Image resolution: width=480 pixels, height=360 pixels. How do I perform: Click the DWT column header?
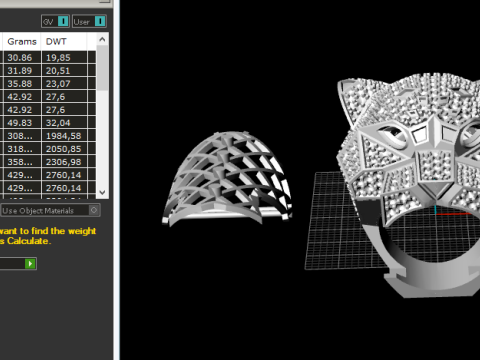63,42
